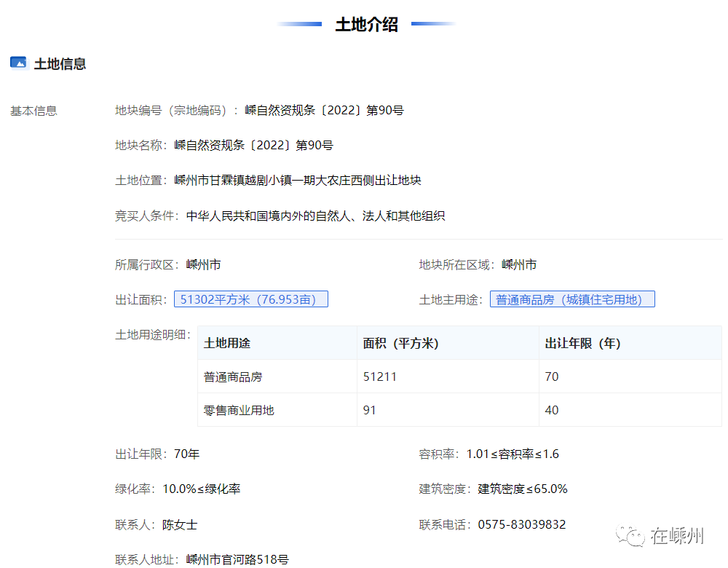
Task: Click the 土地介绍 page heading
Action: pos(366,24)
